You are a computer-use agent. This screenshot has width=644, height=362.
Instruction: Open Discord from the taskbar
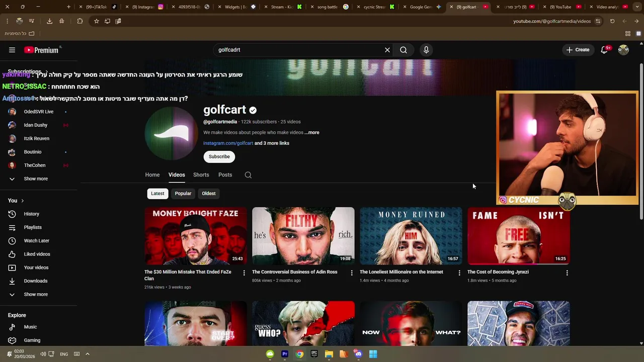click(x=358, y=354)
